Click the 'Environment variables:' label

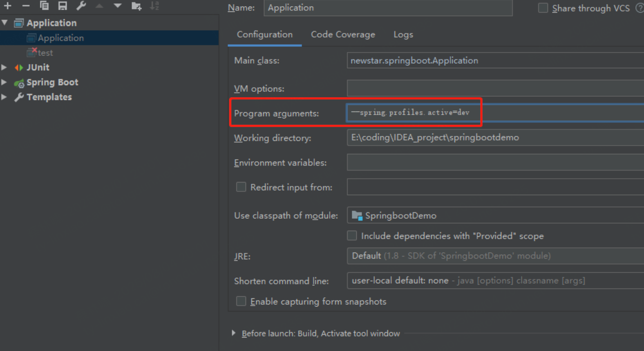[x=280, y=163]
